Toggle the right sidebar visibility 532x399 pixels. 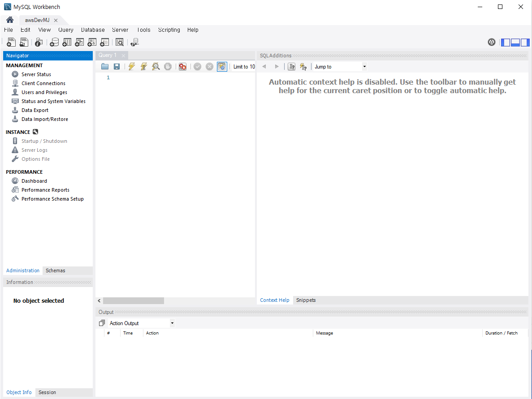525,43
